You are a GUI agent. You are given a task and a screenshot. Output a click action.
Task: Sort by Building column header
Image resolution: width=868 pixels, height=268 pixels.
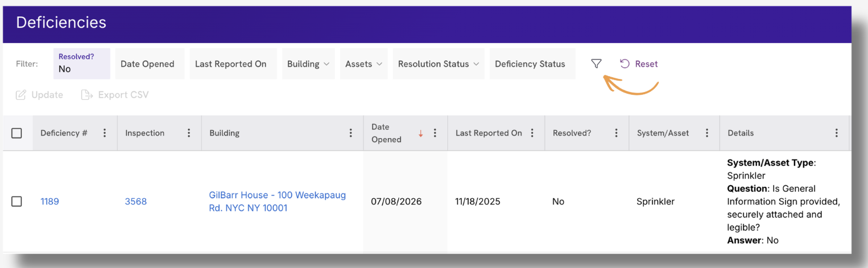click(x=225, y=133)
